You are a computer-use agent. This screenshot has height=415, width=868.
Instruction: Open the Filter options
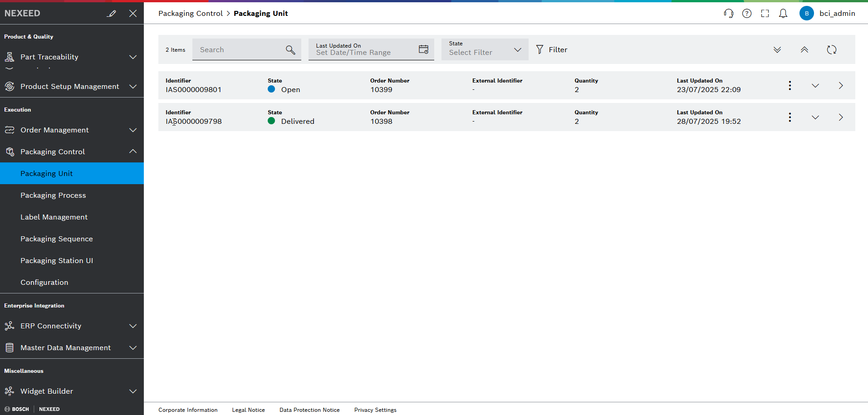point(552,49)
